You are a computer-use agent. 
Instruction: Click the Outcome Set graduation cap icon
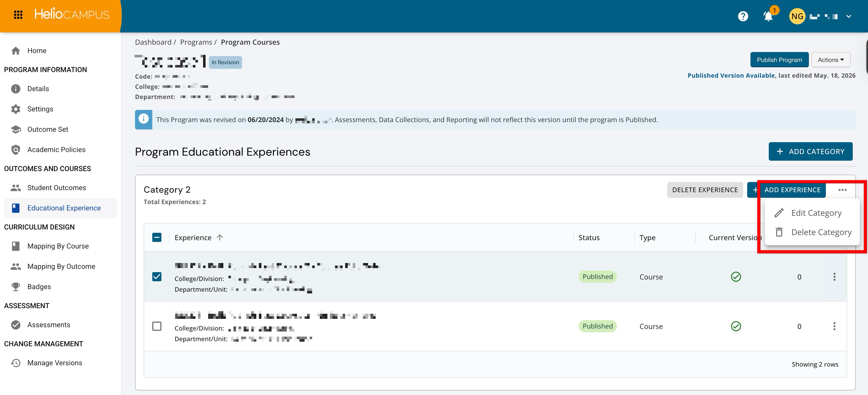[x=15, y=129]
